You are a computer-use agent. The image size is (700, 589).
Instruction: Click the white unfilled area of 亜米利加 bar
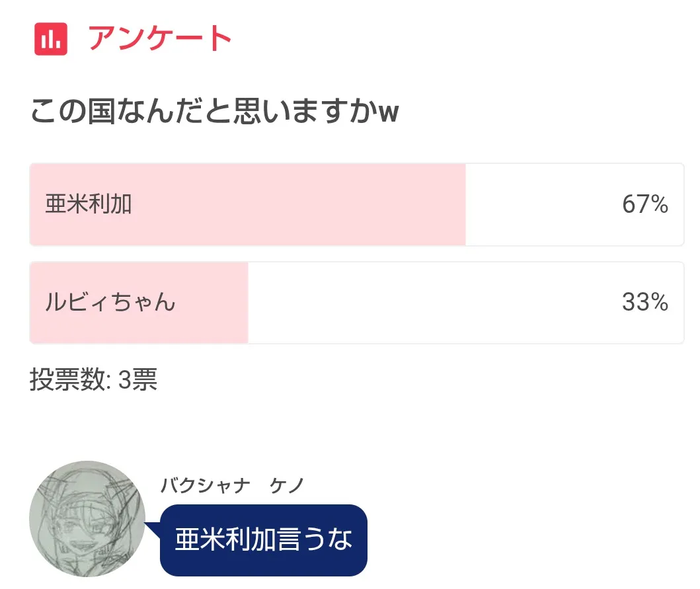coord(542,205)
